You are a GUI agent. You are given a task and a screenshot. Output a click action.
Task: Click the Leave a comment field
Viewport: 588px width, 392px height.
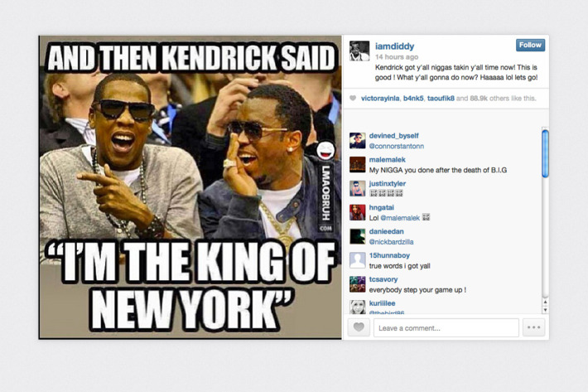coord(446,328)
